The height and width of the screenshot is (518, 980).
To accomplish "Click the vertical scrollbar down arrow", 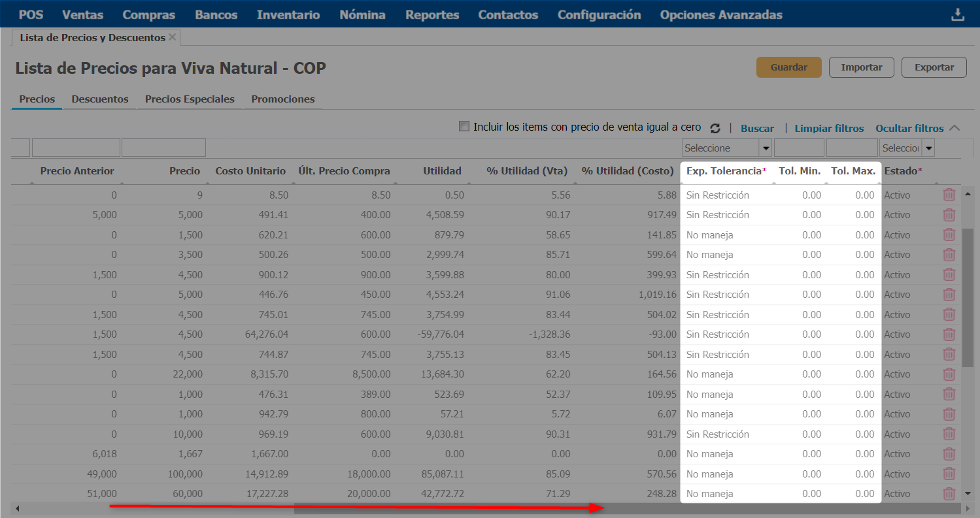I will click(968, 493).
